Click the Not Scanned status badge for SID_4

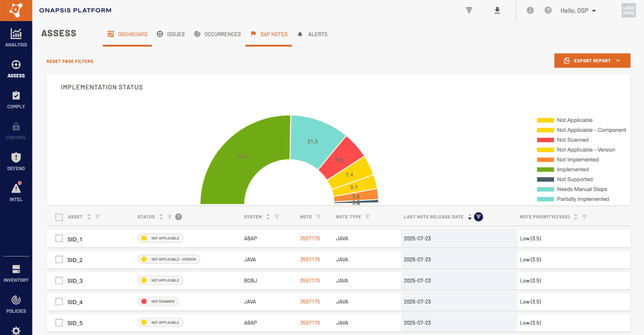(158, 301)
